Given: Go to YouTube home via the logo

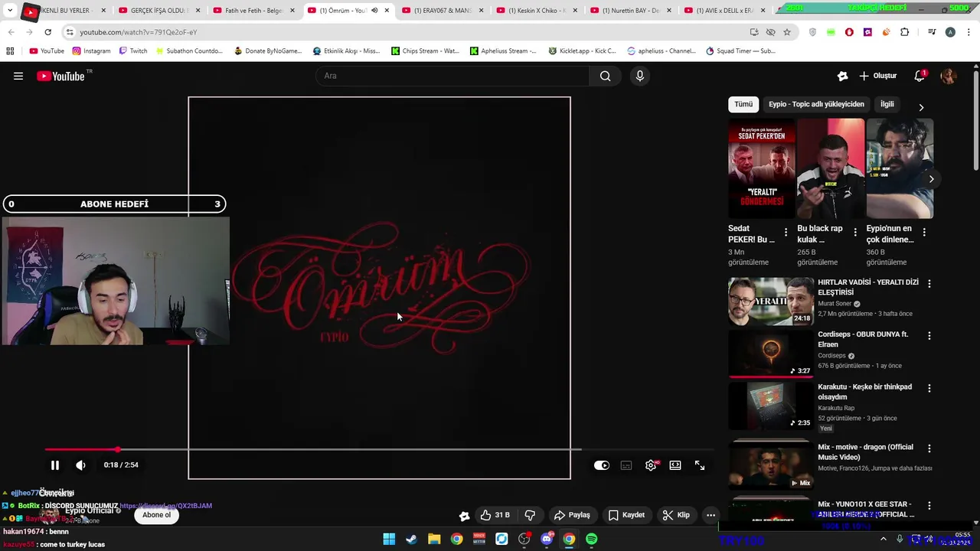Looking at the screenshot, I should (x=60, y=76).
